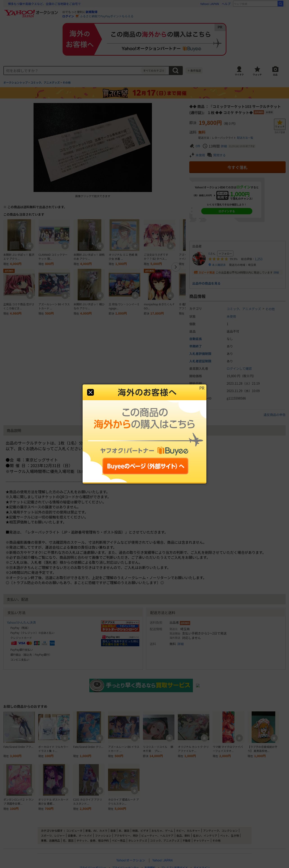Open remaining time details link
The height and width of the screenshot is (868, 289).
click(x=224, y=146)
